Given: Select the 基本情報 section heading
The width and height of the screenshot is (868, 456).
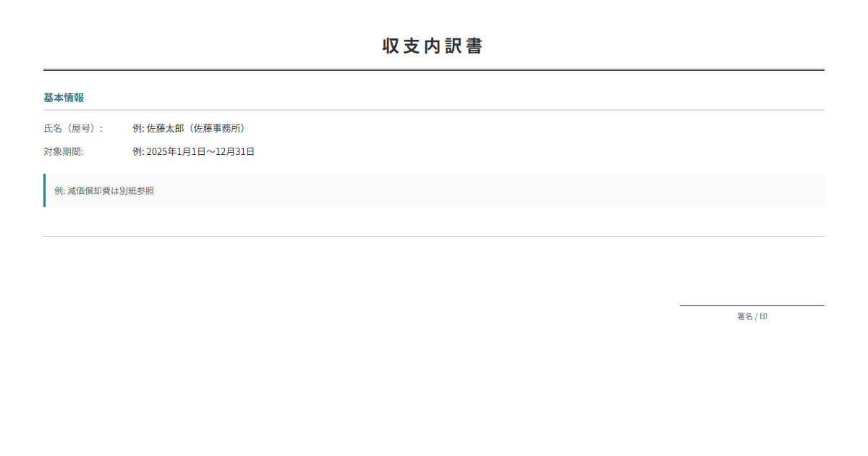Looking at the screenshot, I should 64,98.
